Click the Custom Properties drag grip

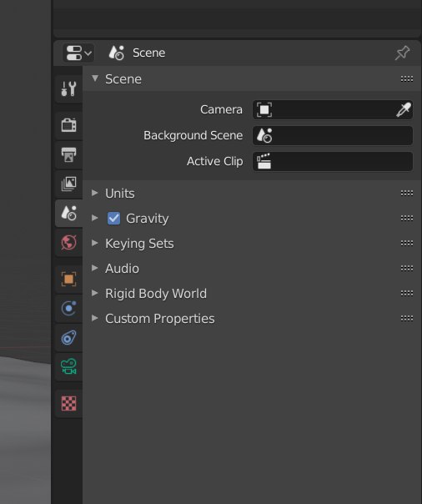407,319
